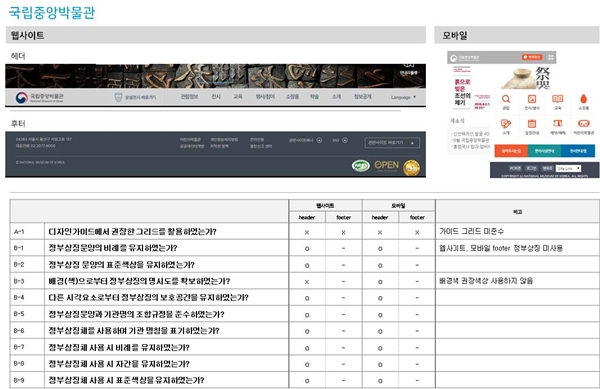Open the 관람정보 menu in website header

click(189, 97)
